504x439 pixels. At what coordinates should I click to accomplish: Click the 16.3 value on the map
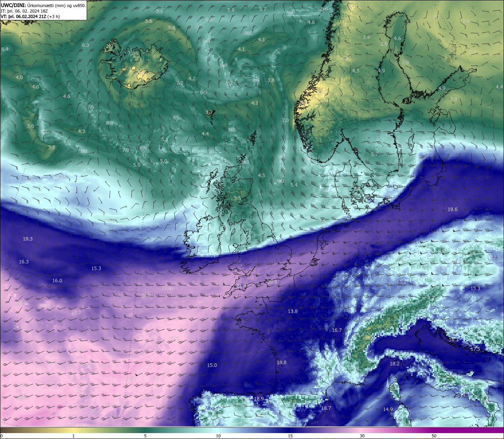point(24,262)
